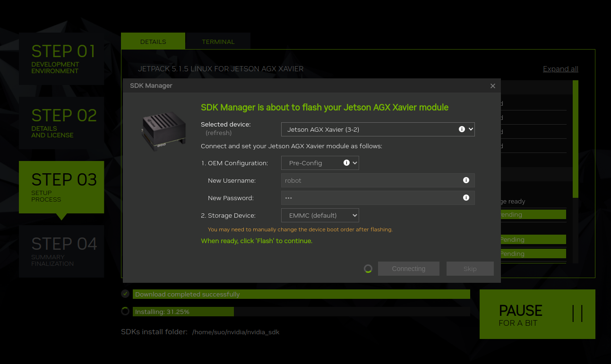Click info icon in Selected device dropdown

pyautogui.click(x=462, y=129)
